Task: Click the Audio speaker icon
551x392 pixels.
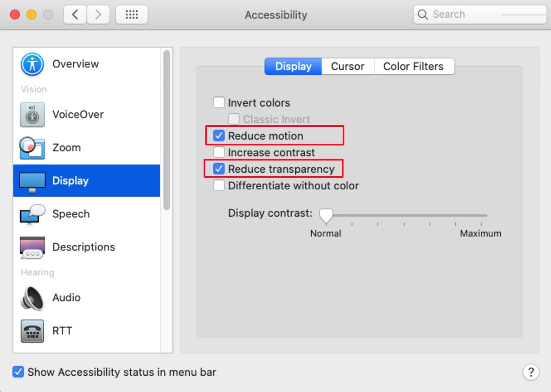Action: (x=32, y=298)
